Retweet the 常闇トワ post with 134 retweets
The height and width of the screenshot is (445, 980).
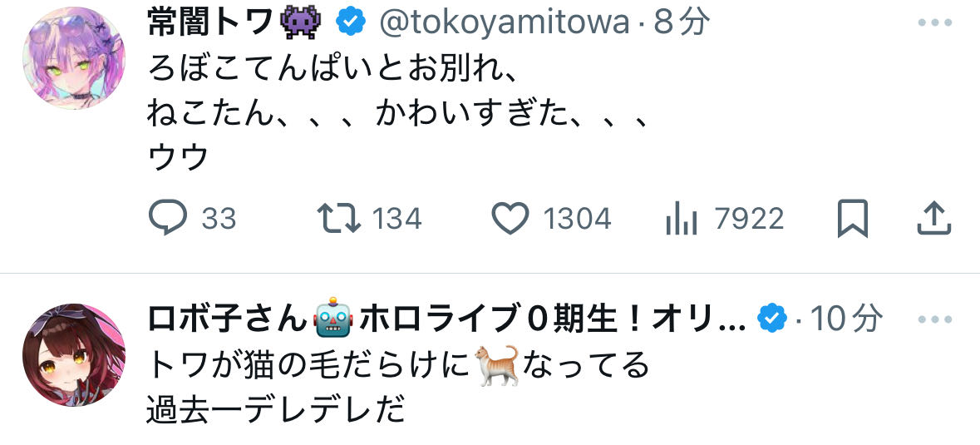339,219
